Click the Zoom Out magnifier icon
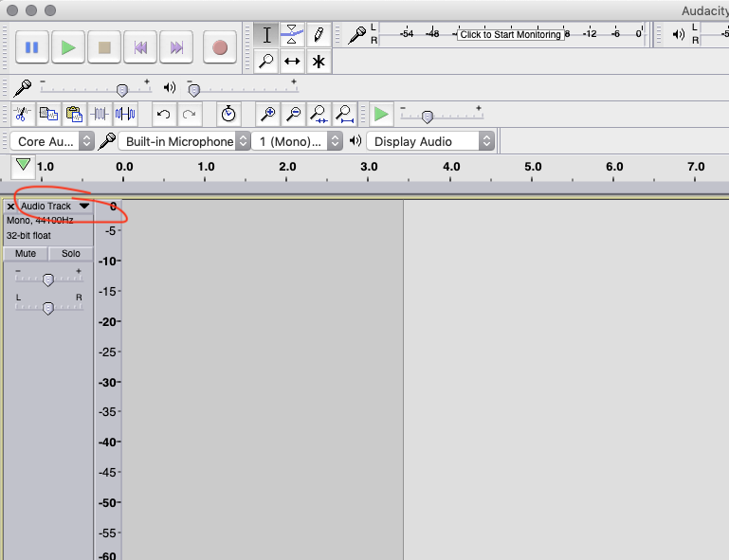This screenshot has height=560, width=729. [293, 114]
